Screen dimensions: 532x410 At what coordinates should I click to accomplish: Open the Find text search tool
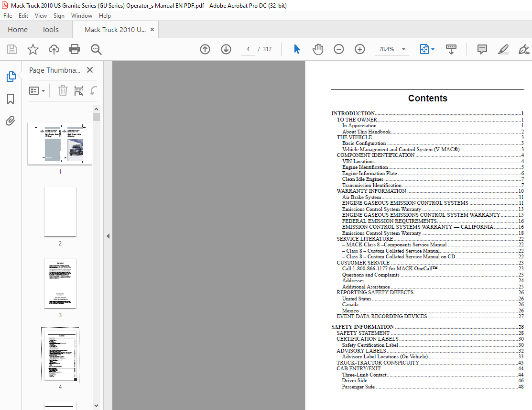click(x=96, y=49)
